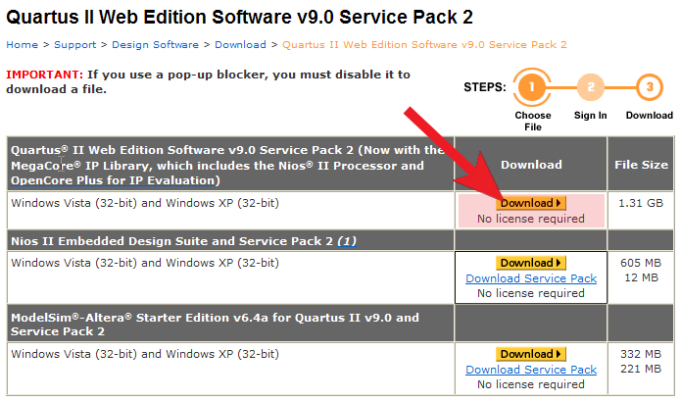
Task: Click the Download column header
Action: (531, 165)
